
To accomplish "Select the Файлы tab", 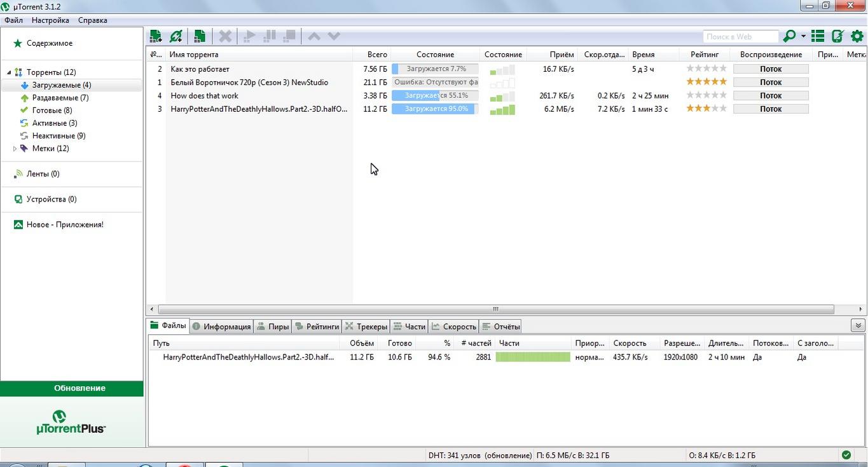I will (169, 325).
